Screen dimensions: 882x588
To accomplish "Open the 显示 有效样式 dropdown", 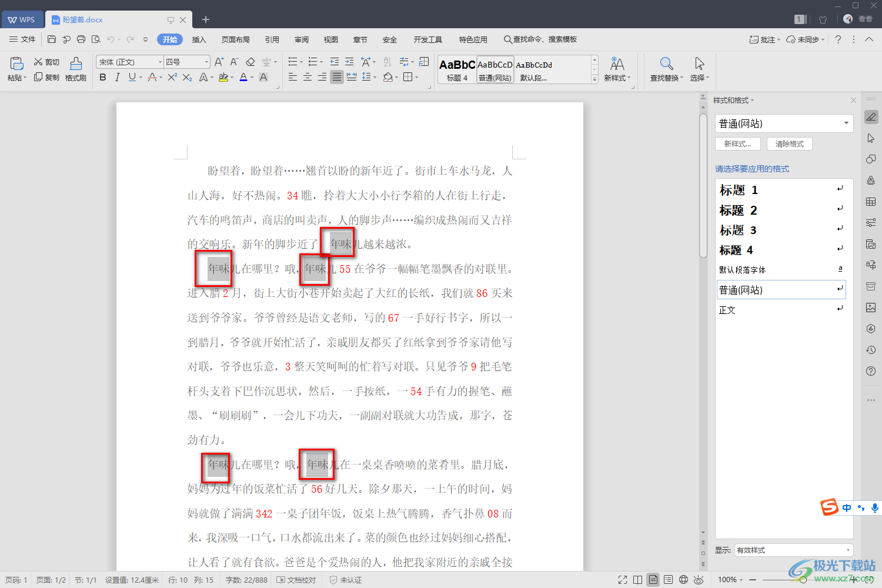I will tap(794, 550).
